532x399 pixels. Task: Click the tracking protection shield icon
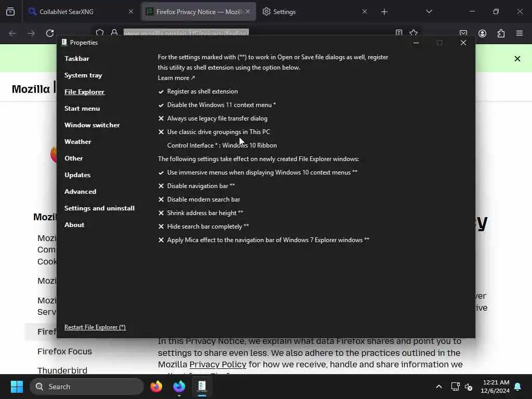click(x=100, y=33)
